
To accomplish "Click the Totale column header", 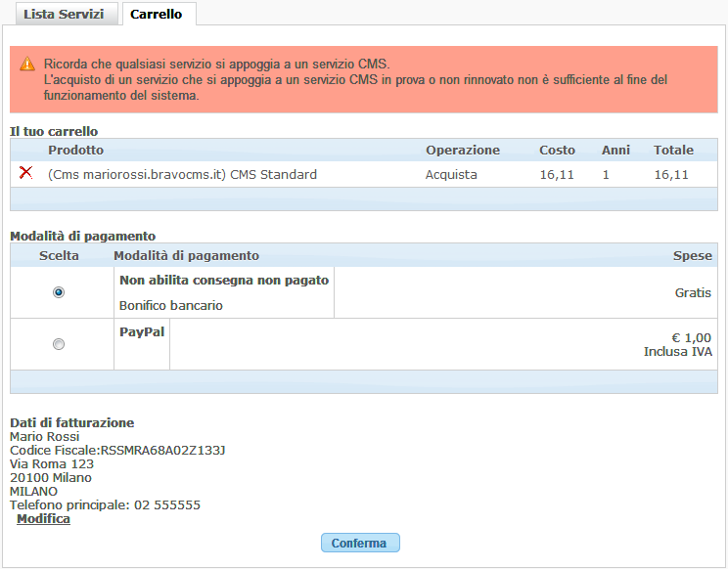I will click(673, 151).
